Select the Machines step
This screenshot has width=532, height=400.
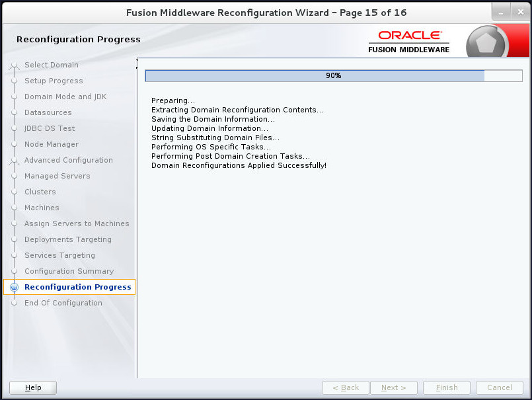(42, 208)
